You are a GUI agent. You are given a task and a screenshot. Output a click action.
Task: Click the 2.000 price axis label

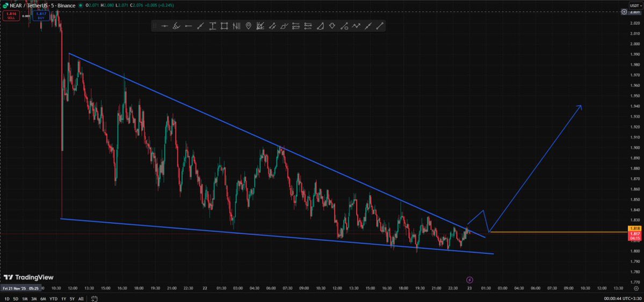tap(635, 44)
